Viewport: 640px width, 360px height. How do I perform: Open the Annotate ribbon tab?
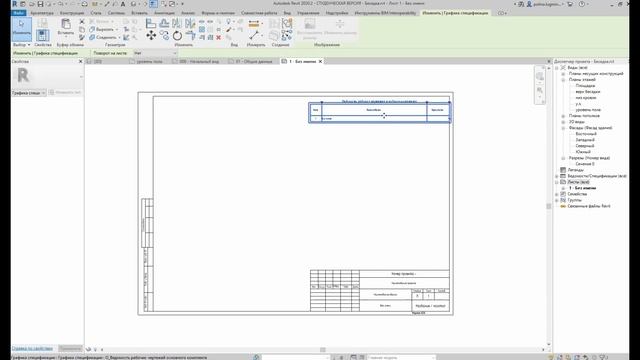[164, 13]
